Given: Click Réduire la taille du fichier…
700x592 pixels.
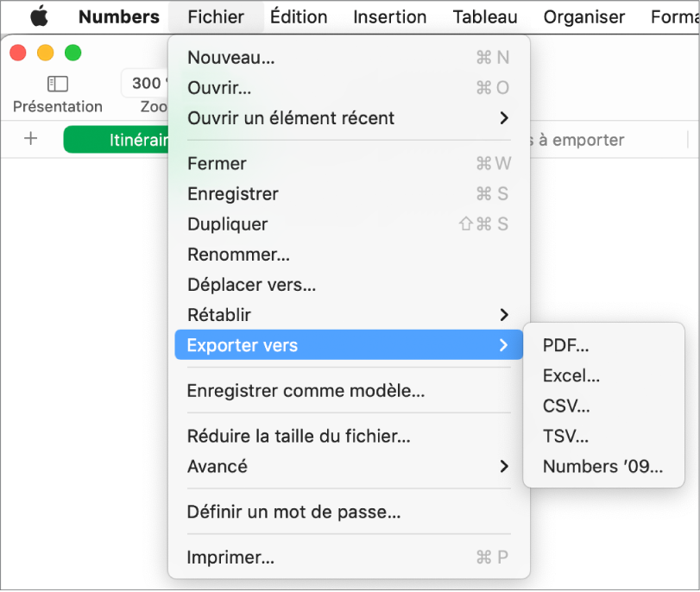Looking at the screenshot, I should click(299, 437).
